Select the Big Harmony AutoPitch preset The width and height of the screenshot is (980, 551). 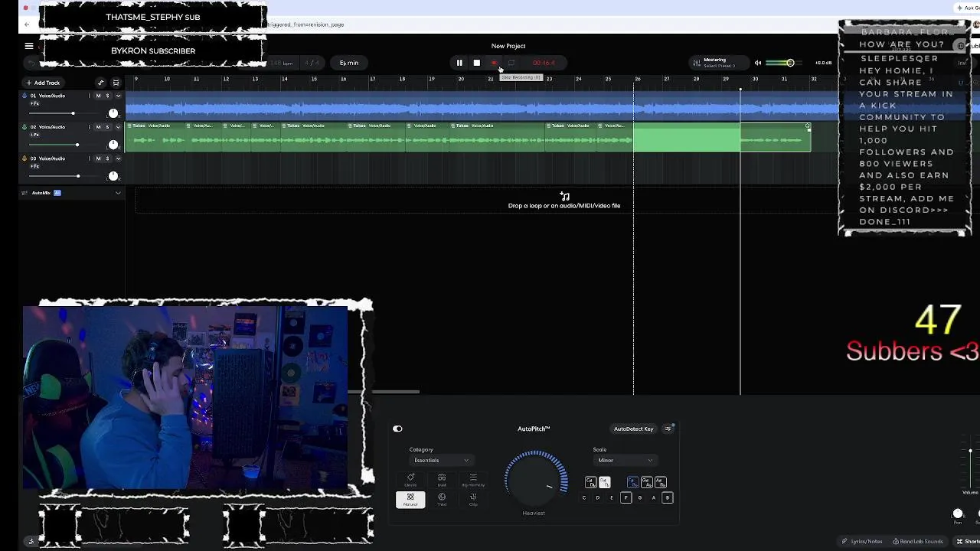473,480
